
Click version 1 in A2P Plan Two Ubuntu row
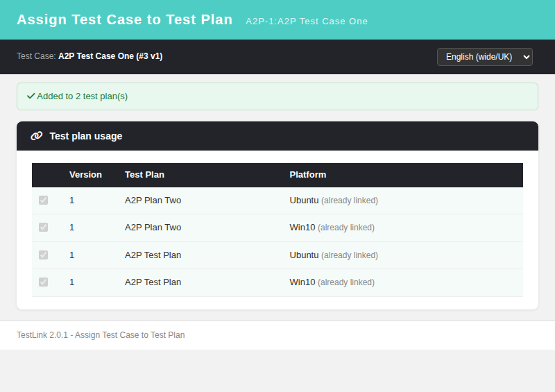point(72,201)
